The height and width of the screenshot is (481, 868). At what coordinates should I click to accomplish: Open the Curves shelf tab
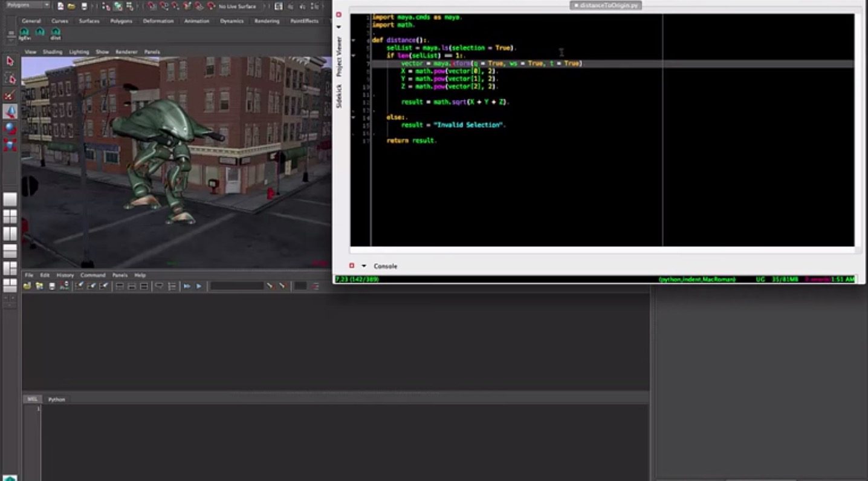tap(60, 21)
